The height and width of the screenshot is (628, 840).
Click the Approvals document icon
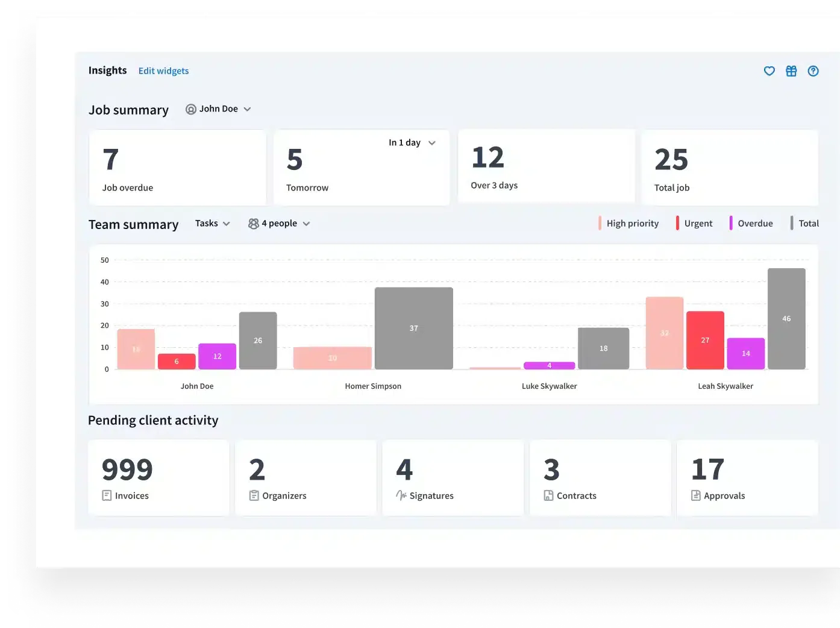(696, 495)
